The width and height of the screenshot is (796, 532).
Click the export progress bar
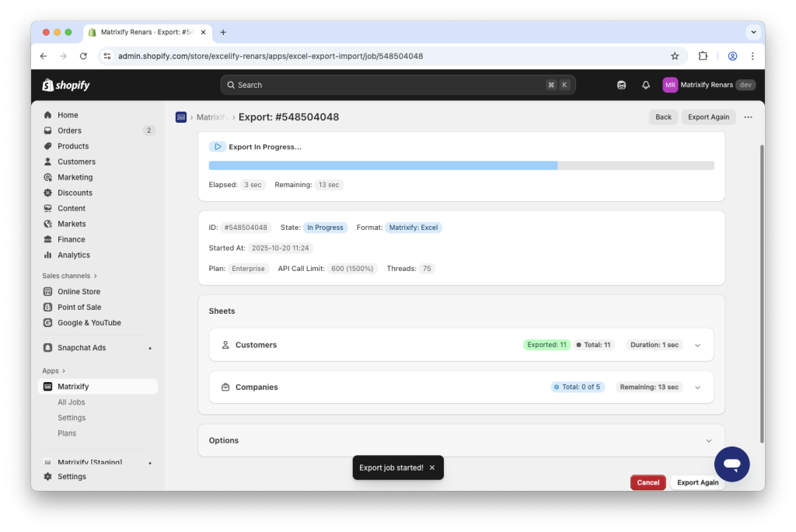tap(461, 165)
